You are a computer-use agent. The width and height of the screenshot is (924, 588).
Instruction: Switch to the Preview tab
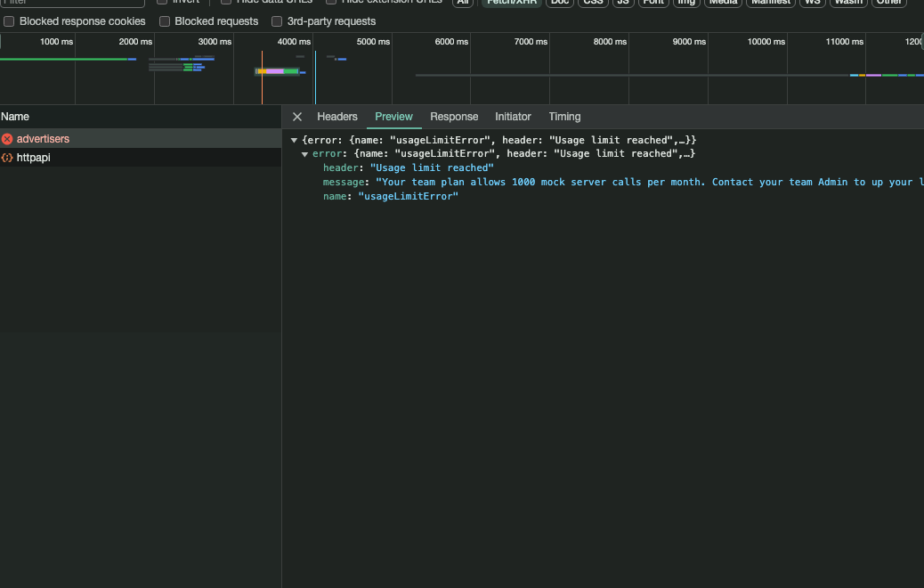click(x=393, y=117)
